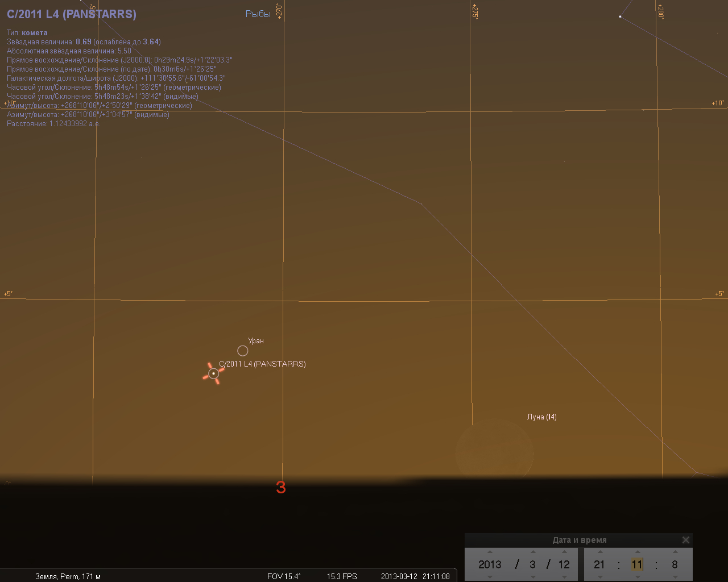Click the location Земля, Perm in status bar
728x582 pixels.
pos(68,576)
